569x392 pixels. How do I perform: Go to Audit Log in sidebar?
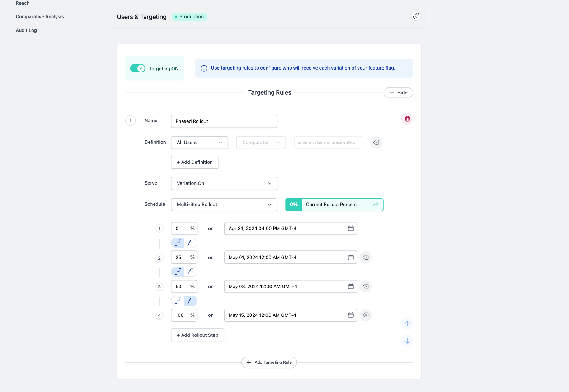tap(26, 30)
